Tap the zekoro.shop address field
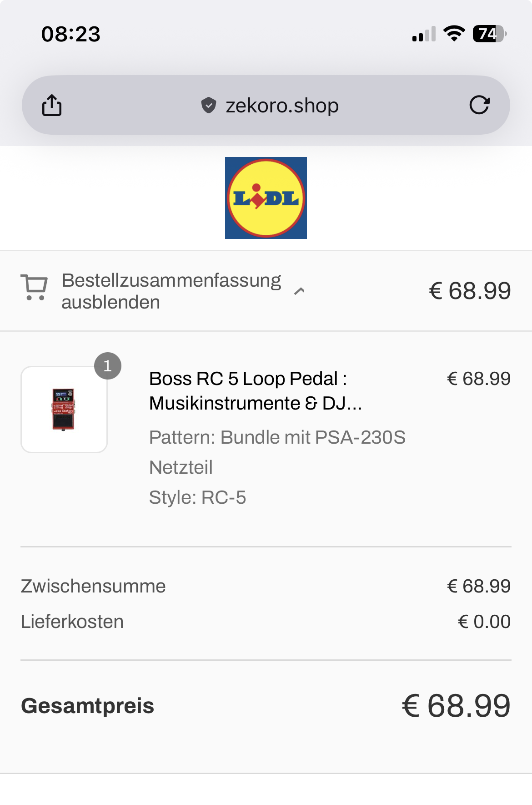 282,106
